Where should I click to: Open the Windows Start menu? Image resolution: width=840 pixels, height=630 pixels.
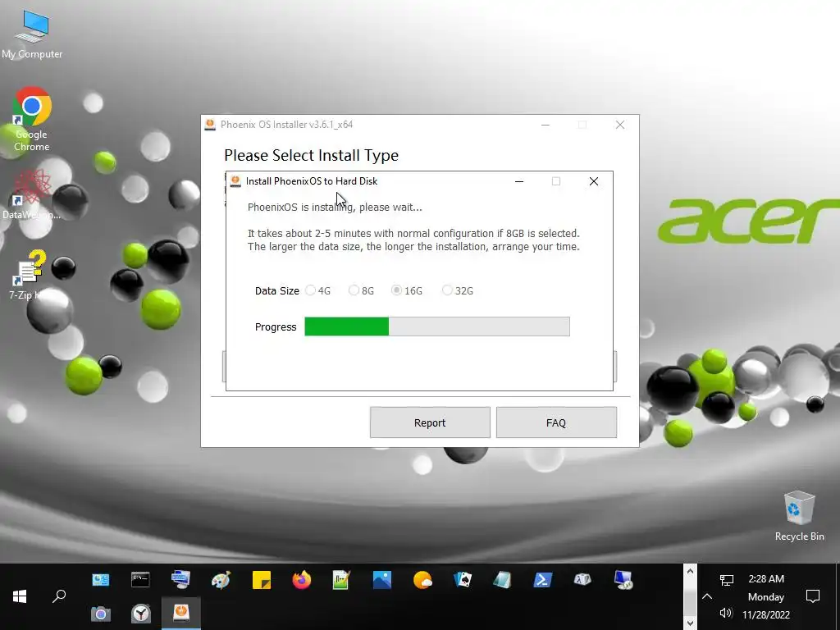(20, 596)
